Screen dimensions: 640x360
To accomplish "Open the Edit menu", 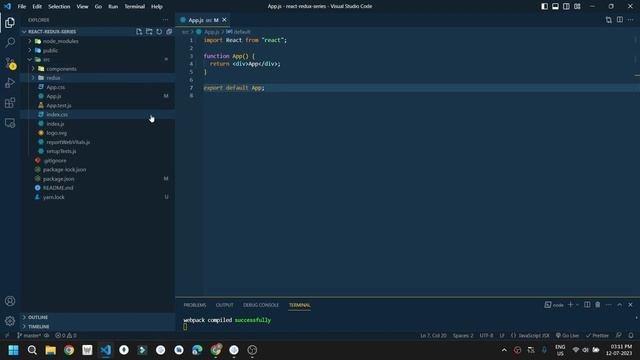I will click(x=37, y=7).
